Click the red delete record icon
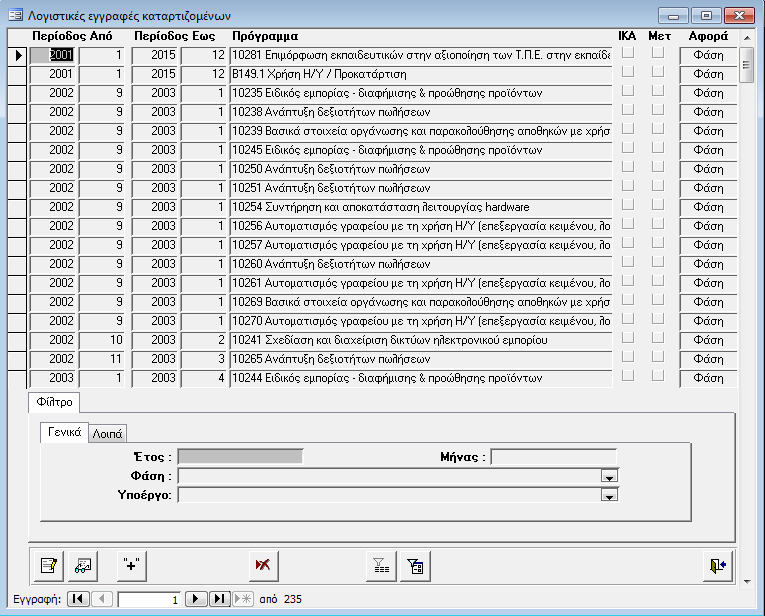This screenshot has width=765, height=616. 264,565
